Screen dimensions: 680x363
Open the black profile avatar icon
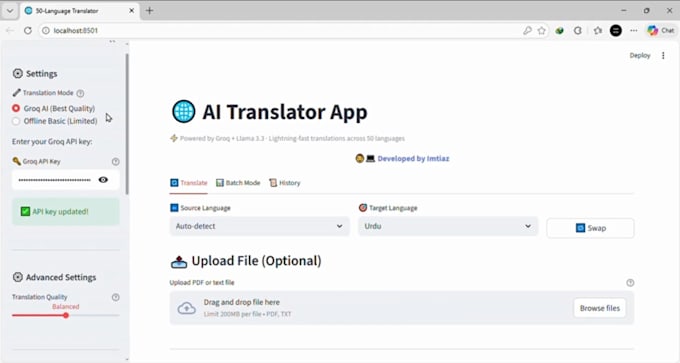point(616,30)
